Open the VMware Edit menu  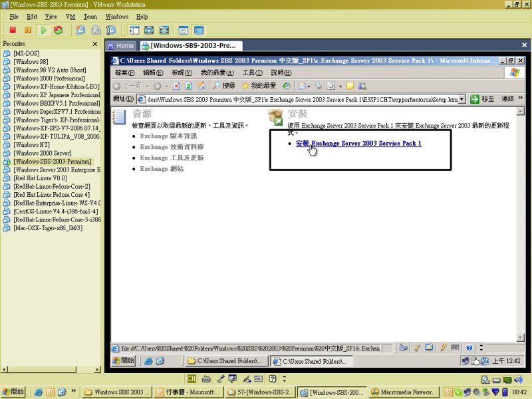click(32, 17)
